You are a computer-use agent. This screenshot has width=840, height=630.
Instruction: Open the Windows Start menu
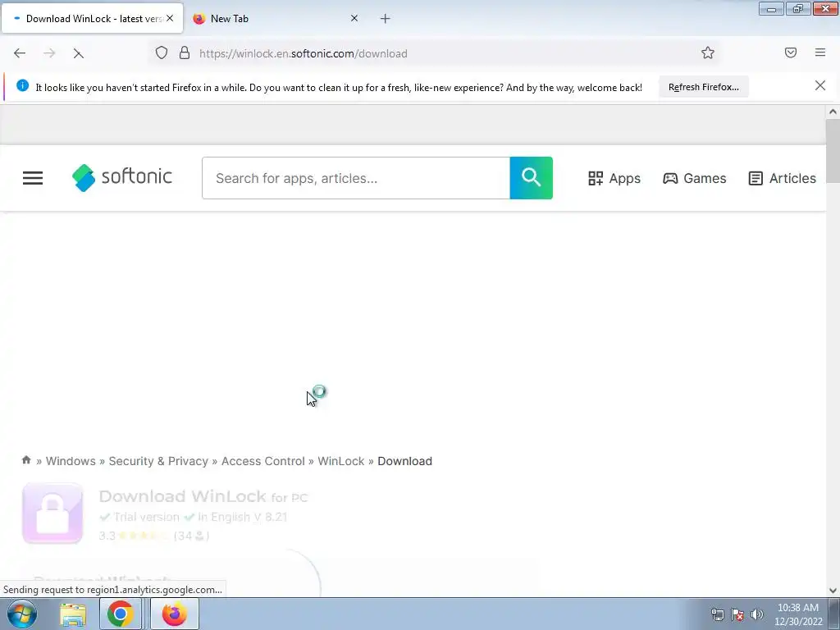(x=22, y=614)
